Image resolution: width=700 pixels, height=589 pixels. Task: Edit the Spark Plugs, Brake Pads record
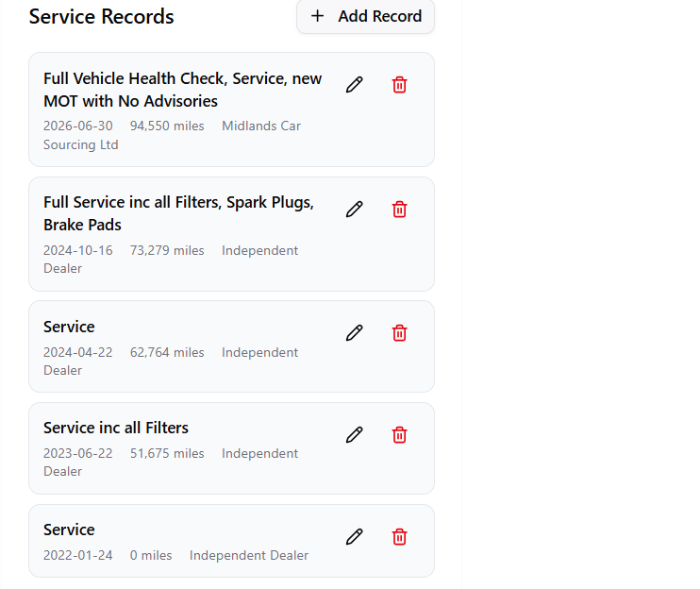[355, 209]
